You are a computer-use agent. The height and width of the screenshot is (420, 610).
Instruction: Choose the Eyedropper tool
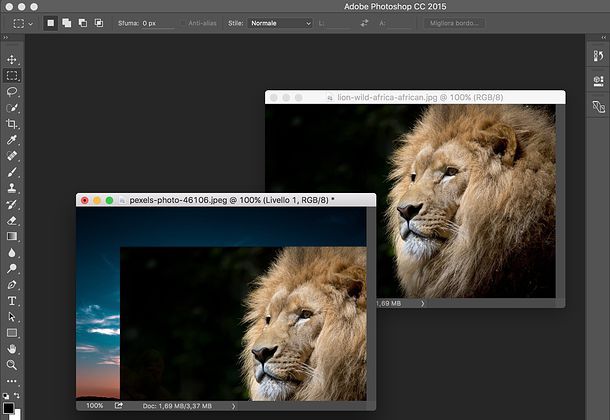tap(12, 140)
